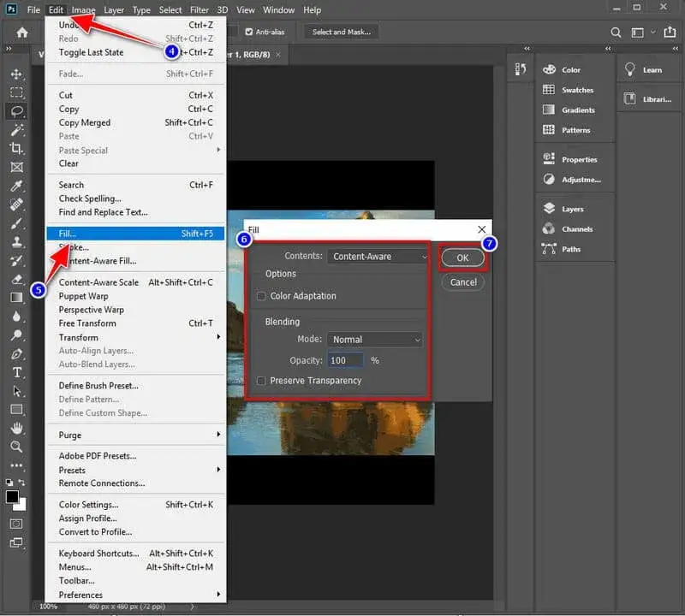Select the Move tool

[x=17, y=73]
